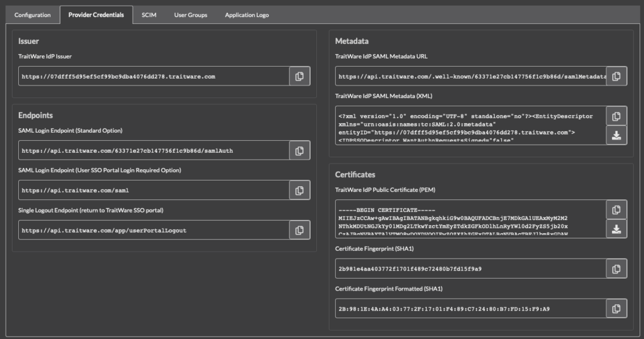Click the Metadata section heading
Screen dimensions: 644x339
point(352,41)
